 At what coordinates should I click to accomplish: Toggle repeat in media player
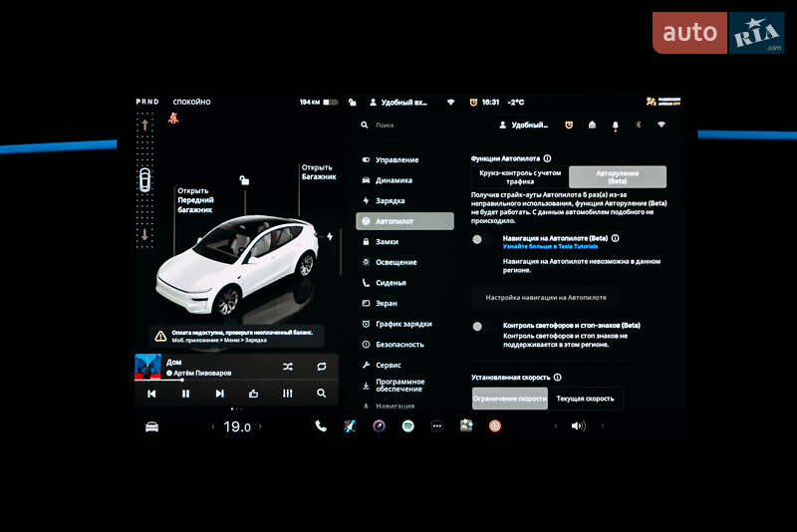[x=321, y=367]
